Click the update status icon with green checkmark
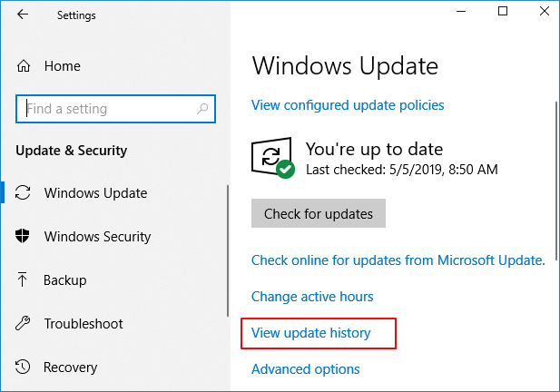The height and width of the screenshot is (392, 560). click(272, 158)
